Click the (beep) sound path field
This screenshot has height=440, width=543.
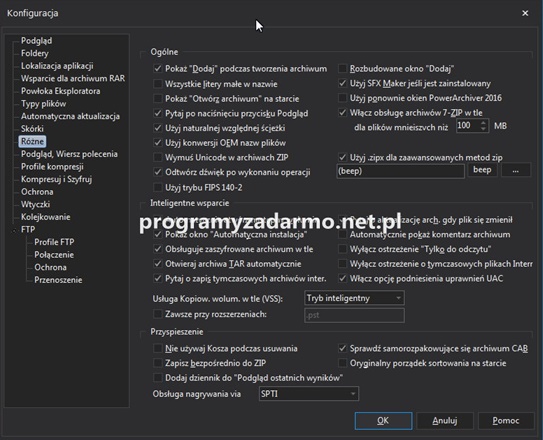pos(400,171)
